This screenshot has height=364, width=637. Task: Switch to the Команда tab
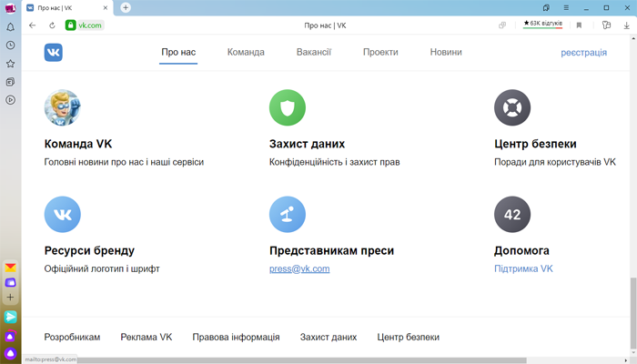click(x=246, y=53)
